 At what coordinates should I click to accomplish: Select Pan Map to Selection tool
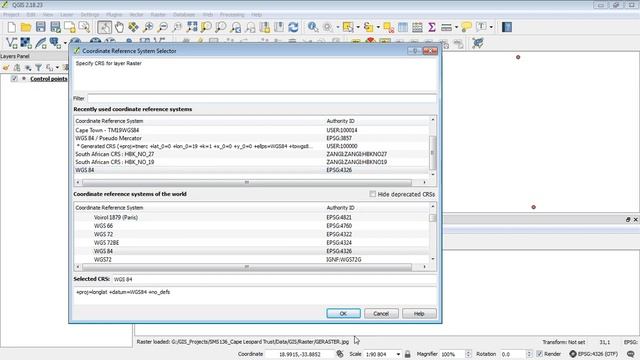pyautogui.click(x=133, y=27)
